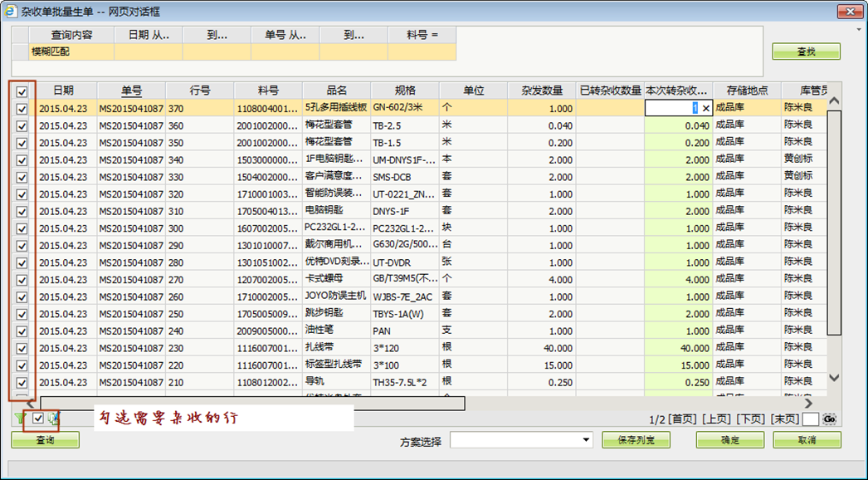Go to next page via 下页

click(750, 419)
